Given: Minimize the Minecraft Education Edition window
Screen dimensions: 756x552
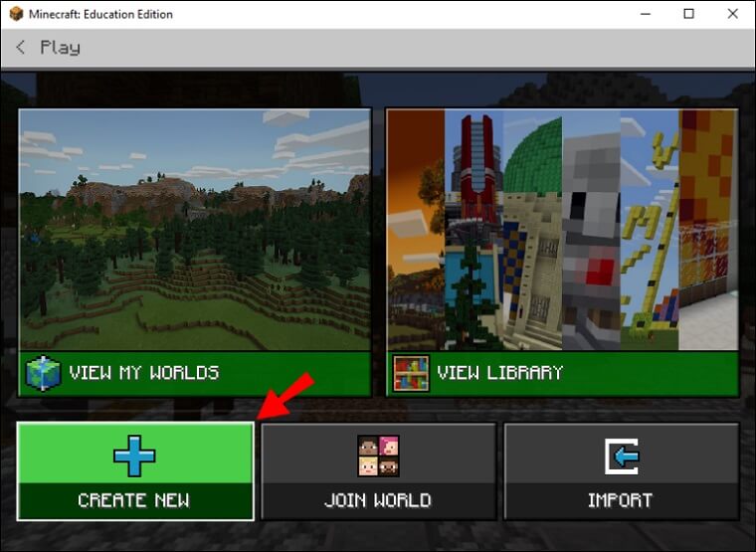Looking at the screenshot, I should tap(646, 14).
